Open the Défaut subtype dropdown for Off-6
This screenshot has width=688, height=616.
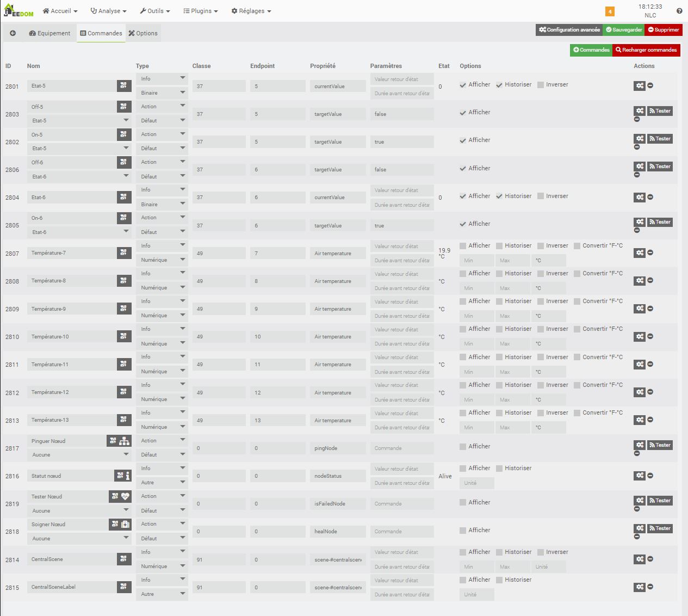pos(162,176)
